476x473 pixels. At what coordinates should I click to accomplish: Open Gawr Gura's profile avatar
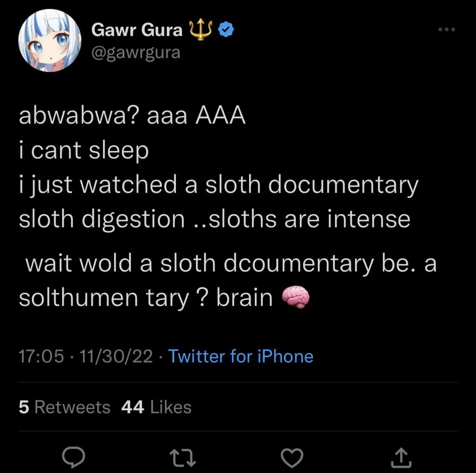50,40
